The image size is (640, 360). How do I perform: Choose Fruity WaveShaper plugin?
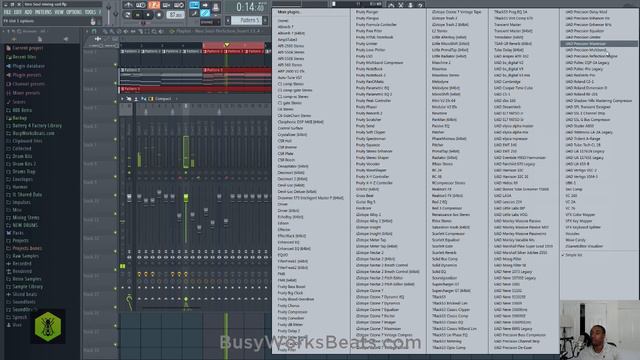point(371,170)
